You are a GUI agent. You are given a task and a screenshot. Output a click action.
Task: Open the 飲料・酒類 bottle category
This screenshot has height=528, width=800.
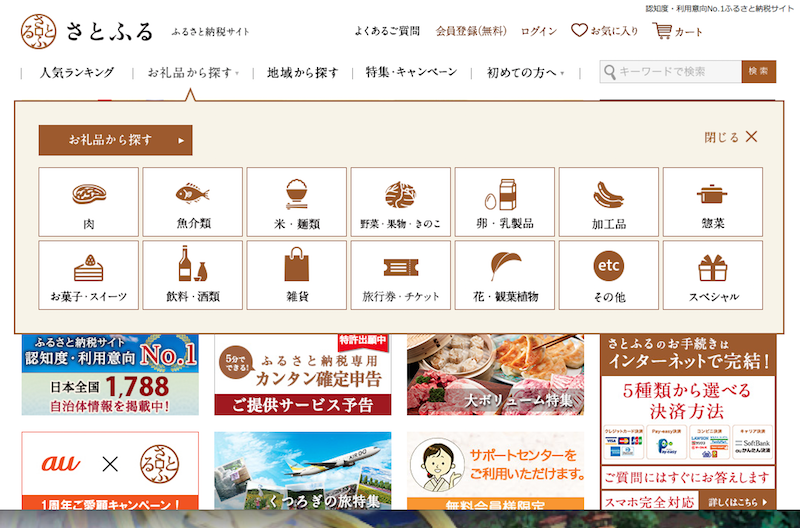click(x=193, y=275)
